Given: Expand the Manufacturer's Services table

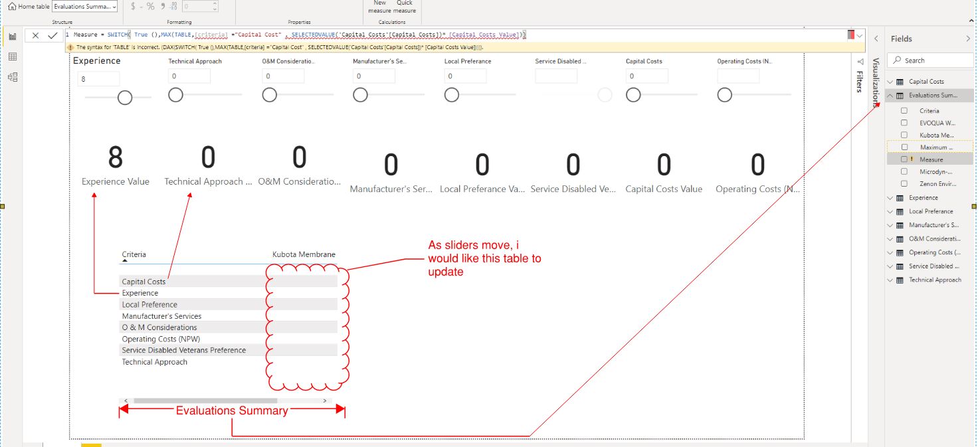Looking at the screenshot, I should 890,225.
